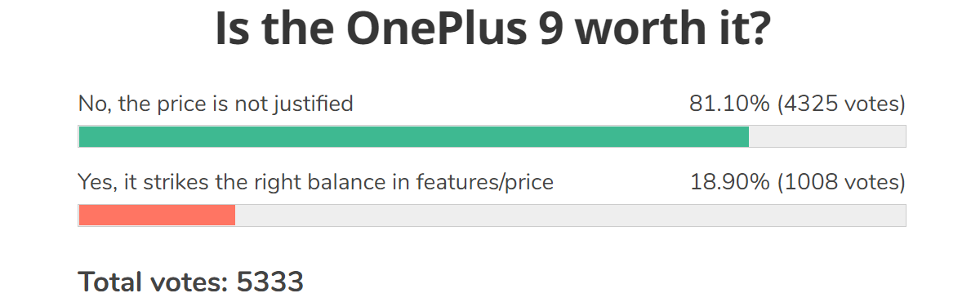The height and width of the screenshot is (302, 980).
Task: Click the word "Yes," starting the second option
Action: [95, 183]
